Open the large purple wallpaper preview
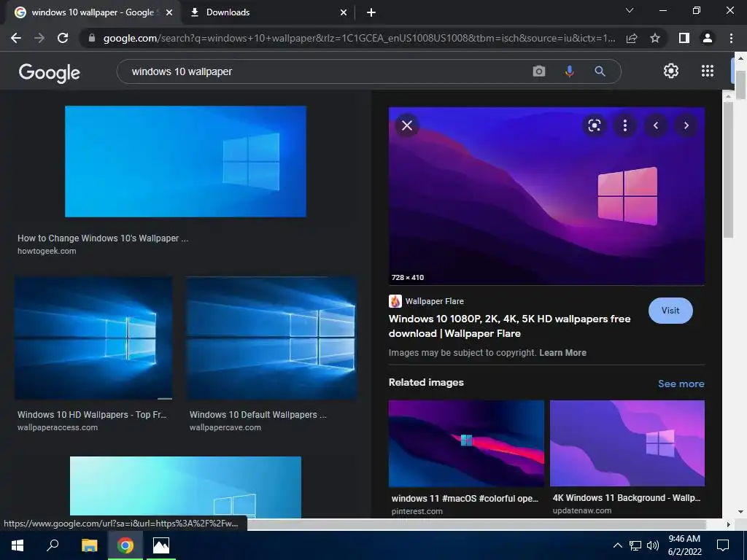 pos(546,196)
